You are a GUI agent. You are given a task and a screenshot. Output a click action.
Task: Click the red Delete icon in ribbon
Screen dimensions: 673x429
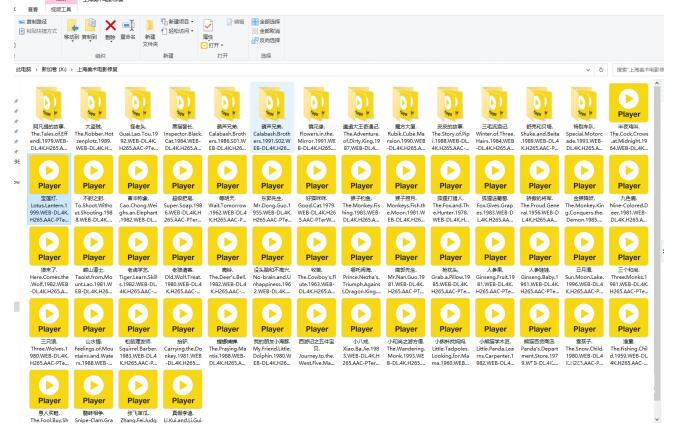[112, 25]
